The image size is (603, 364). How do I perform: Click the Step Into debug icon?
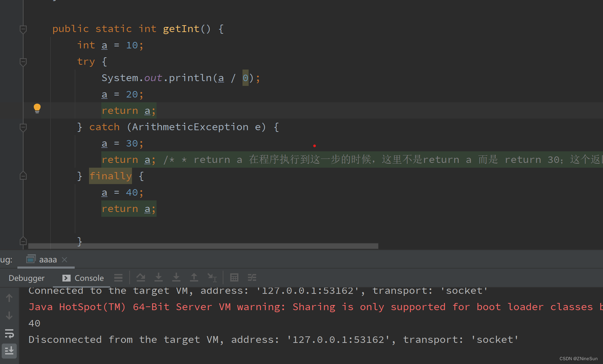(x=159, y=278)
